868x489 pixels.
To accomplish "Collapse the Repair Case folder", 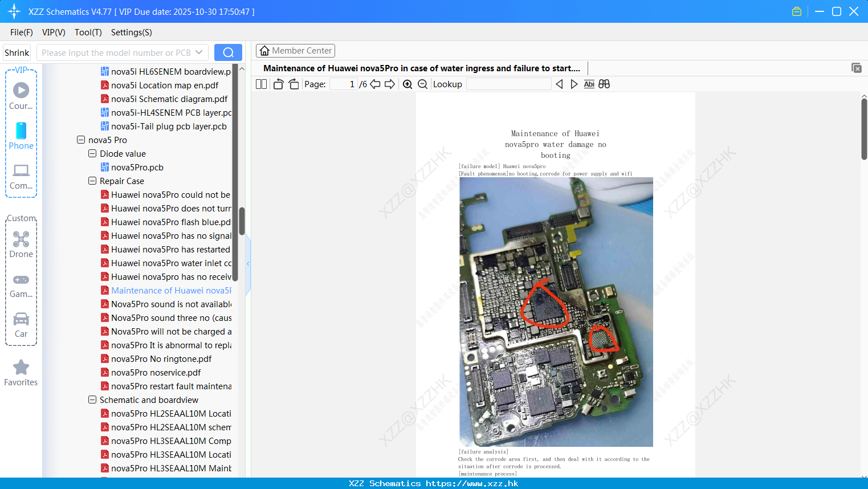I will pos(92,181).
